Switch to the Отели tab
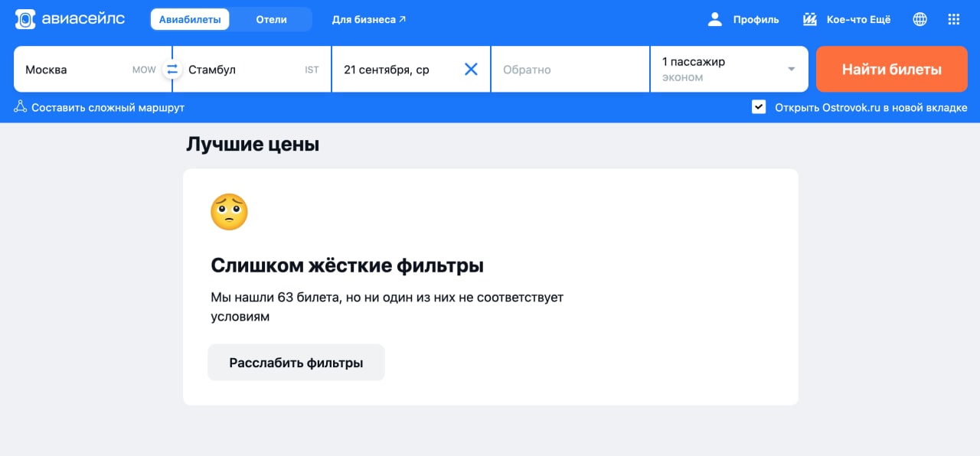The width and height of the screenshot is (980, 456). pyautogui.click(x=271, y=19)
